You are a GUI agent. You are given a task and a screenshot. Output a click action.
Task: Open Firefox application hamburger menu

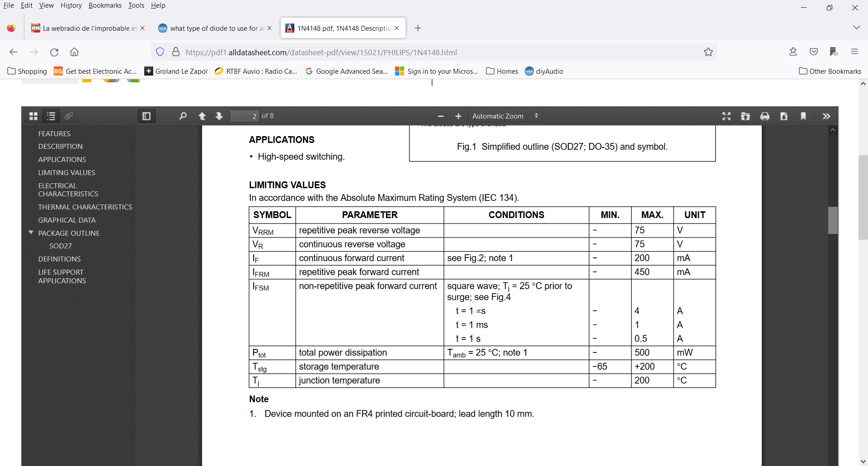coord(854,52)
